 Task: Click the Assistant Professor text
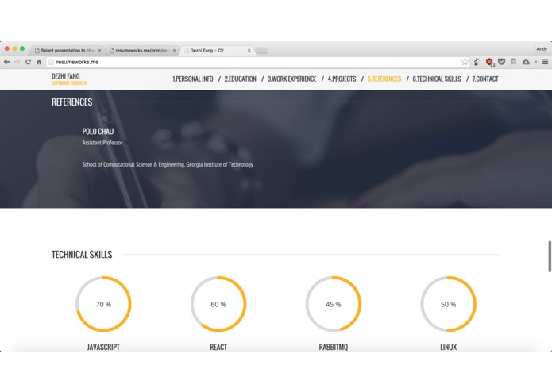(102, 143)
